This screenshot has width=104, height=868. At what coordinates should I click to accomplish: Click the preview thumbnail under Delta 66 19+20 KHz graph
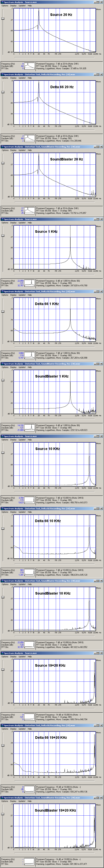click(x=30, y=789)
